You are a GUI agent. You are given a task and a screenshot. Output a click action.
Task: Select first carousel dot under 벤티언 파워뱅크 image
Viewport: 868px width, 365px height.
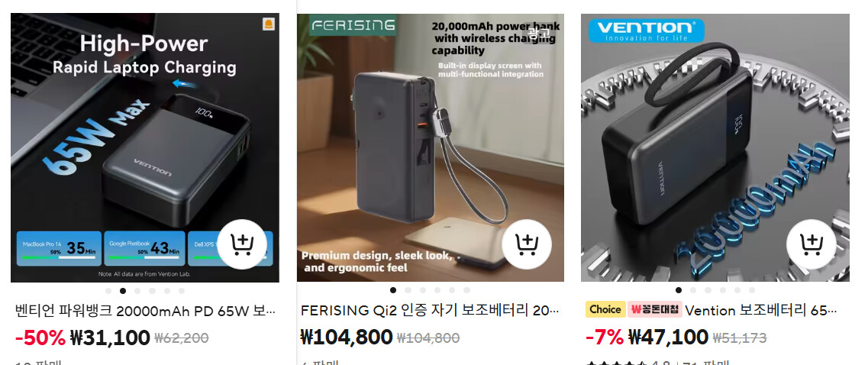coord(108,291)
